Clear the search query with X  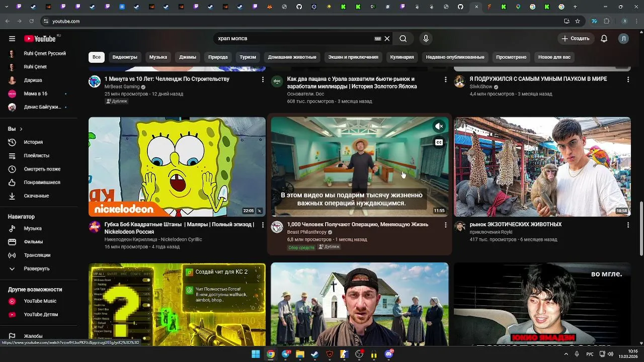pos(387,39)
